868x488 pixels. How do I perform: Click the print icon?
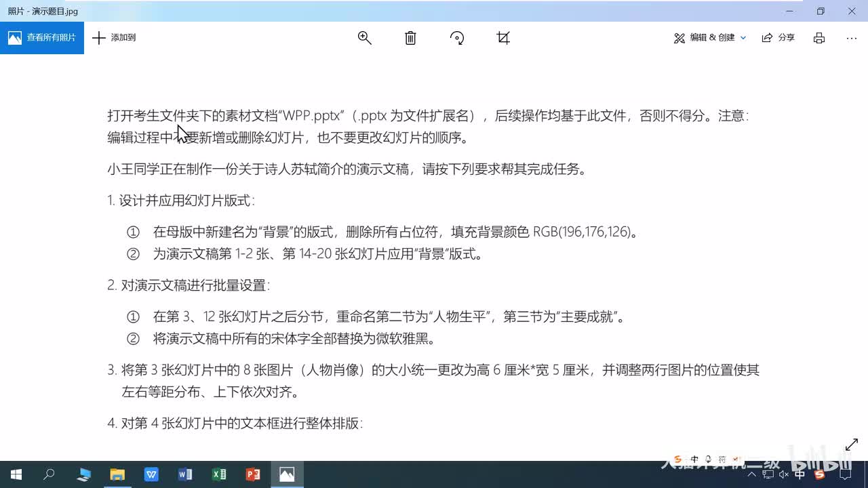pos(819,38)
